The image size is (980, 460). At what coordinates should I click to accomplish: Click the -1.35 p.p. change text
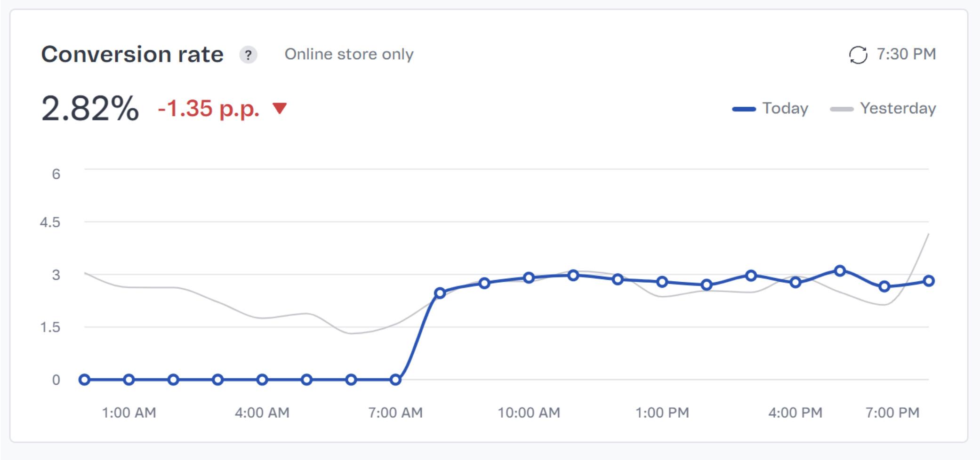pos(209,108)
